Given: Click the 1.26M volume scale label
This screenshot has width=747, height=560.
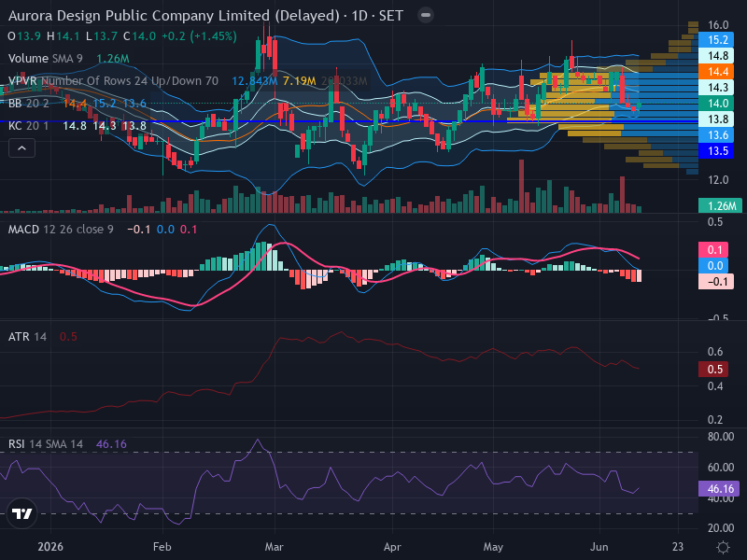Looking at the screenshot, I should pyautogui.click(x=720, y=205).
